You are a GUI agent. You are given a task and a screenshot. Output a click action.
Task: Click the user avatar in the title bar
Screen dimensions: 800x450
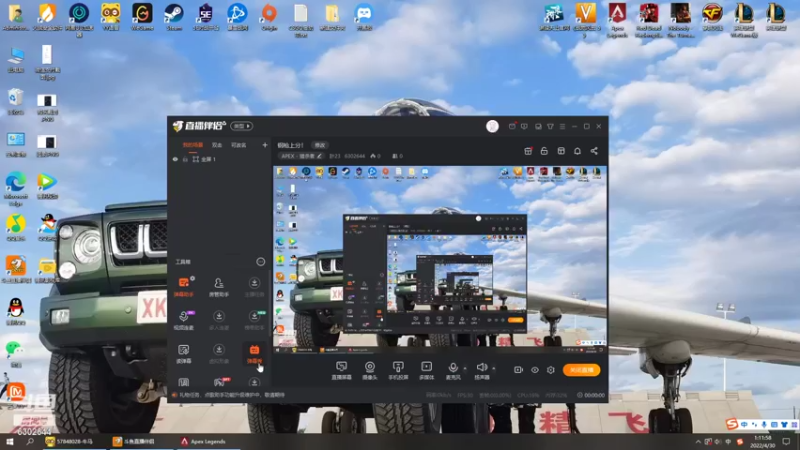492,126
